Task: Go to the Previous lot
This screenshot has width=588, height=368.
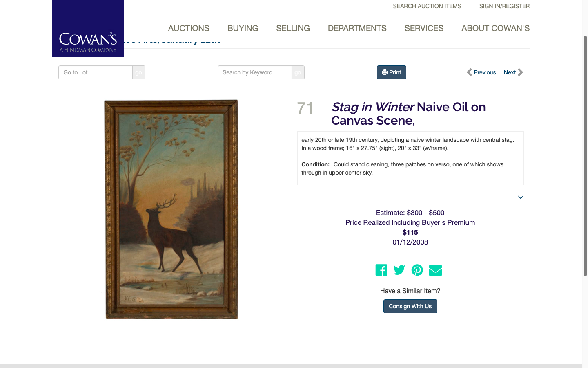Action: [481, 72]
